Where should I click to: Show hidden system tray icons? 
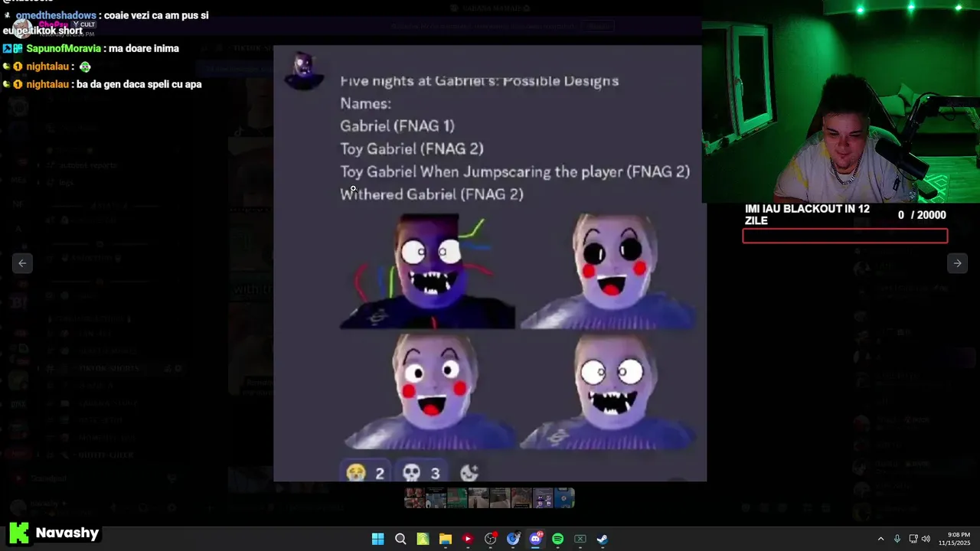pos(880,539)
